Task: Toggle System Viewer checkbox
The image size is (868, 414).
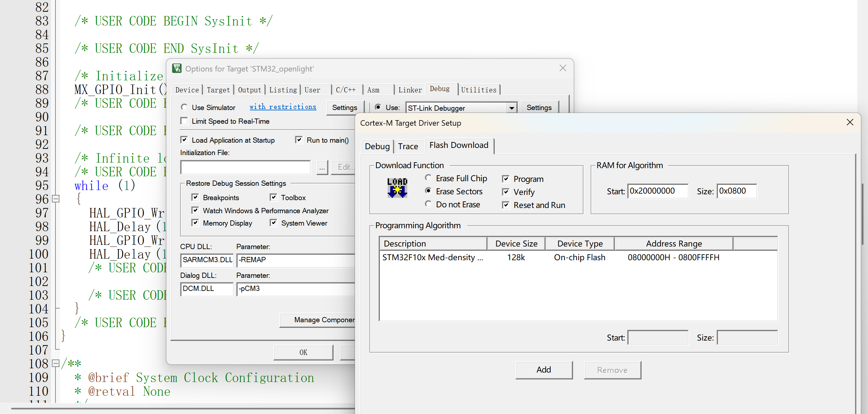Action: click(x=273, y=223)
